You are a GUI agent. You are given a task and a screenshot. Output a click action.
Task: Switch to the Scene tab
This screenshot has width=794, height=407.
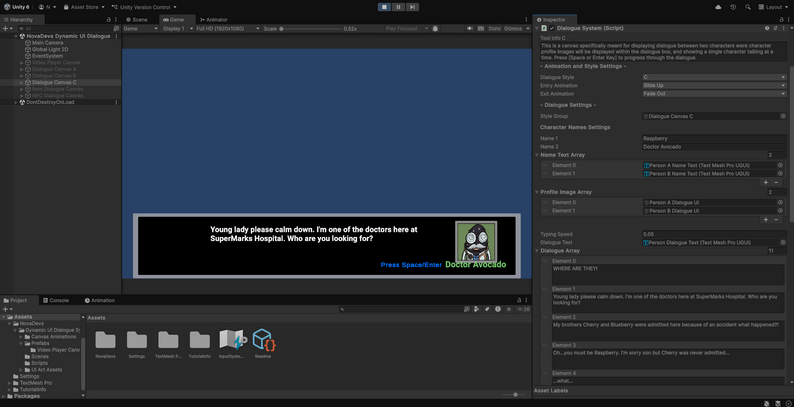(x=137, y=20)
